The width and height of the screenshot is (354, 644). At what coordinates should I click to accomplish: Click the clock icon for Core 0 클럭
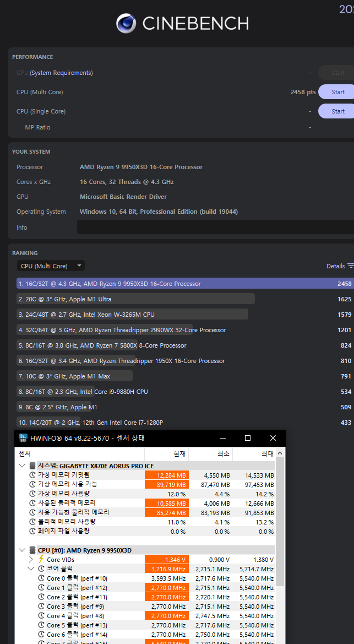(x=41, y=578)
